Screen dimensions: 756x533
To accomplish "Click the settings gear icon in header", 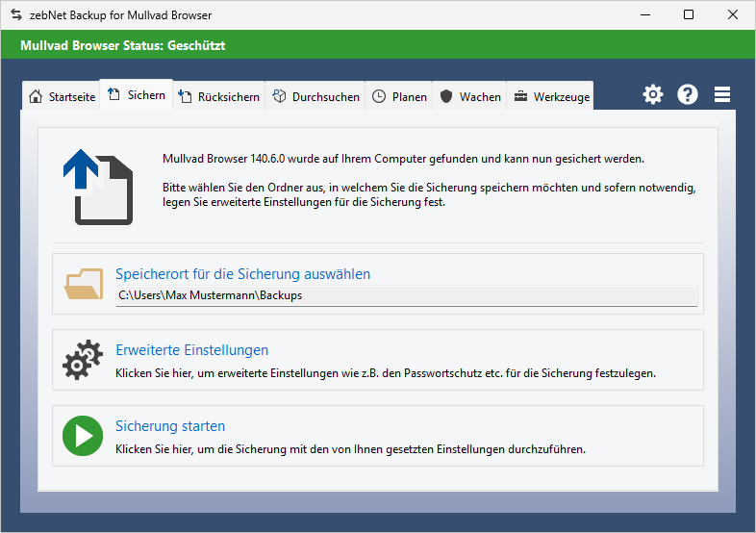I will tap(653, 94).
